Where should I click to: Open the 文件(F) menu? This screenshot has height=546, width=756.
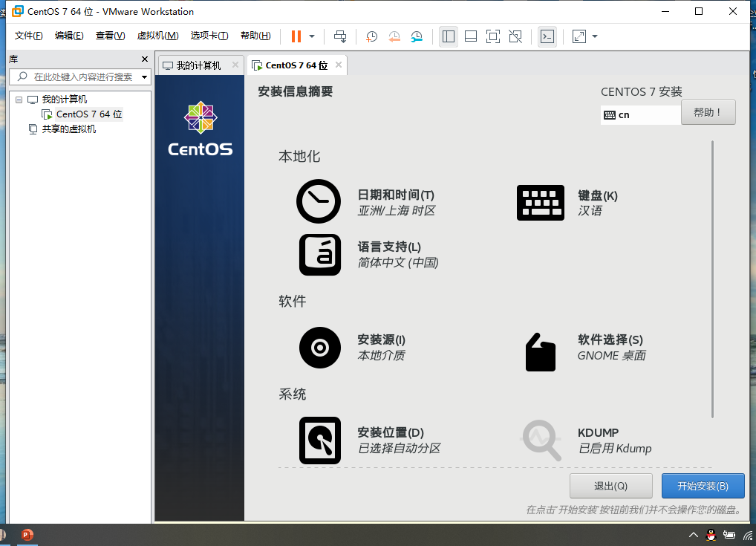point(28,36)
